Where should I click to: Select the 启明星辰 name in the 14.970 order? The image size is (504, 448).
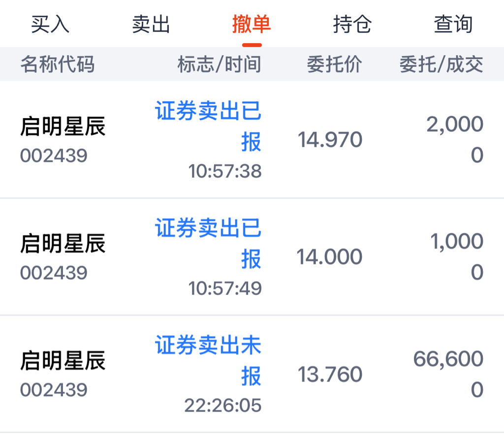[63, 127]
